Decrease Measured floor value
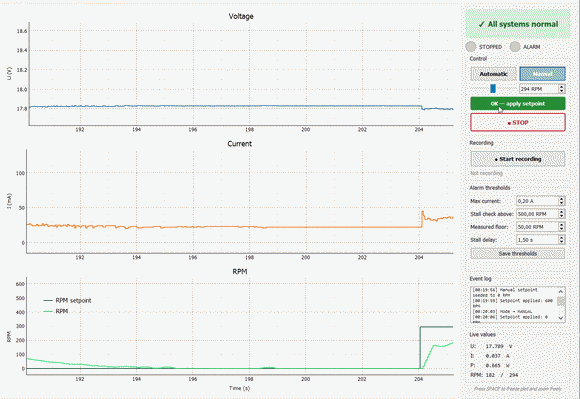580x399 pixels. click(x=562, y=229)
